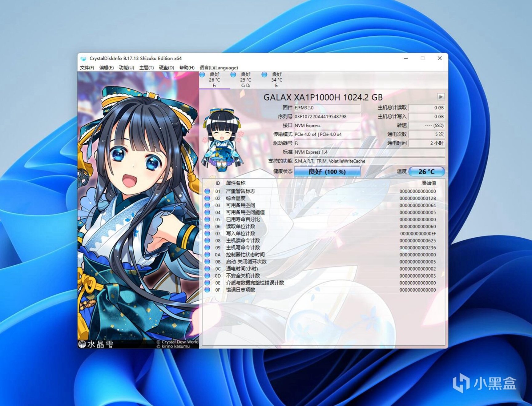Screen dimensions: 532x406
Task: Click the 属性名称 column header
Action: 236,183
